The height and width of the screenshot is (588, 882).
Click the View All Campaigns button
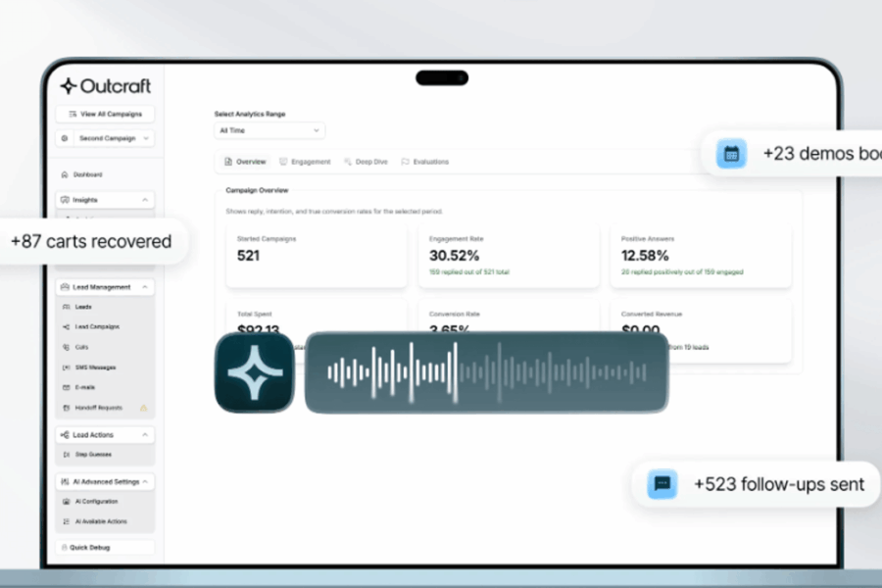click(105, 114)
